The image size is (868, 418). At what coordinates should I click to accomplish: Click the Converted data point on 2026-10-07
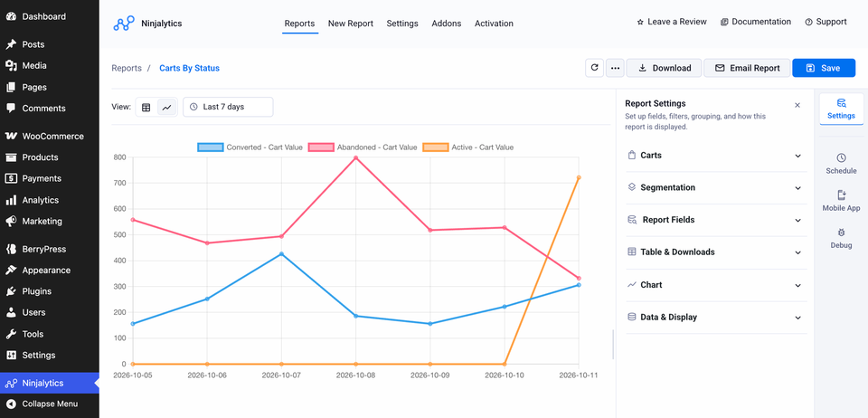tap(281, 254)
